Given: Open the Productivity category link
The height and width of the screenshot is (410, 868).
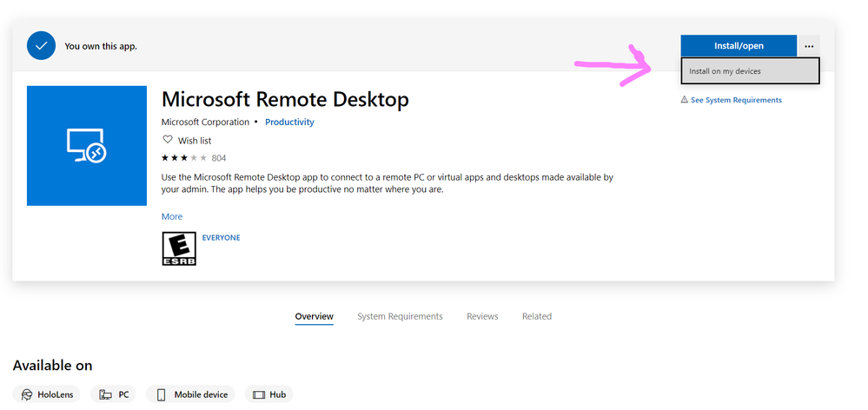Looking at the screenshot, I should (x=289, y=122).
